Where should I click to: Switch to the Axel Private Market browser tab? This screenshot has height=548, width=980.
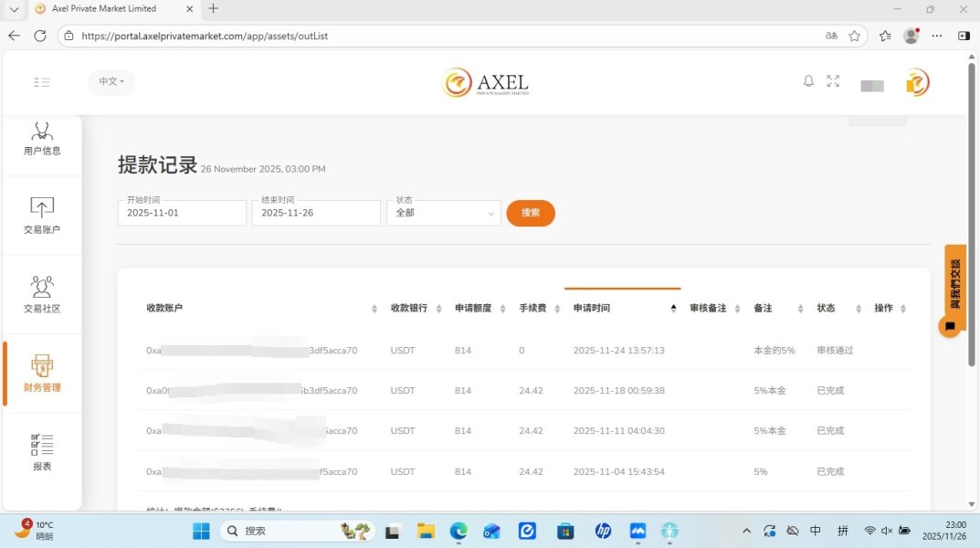tap(105, 9)
